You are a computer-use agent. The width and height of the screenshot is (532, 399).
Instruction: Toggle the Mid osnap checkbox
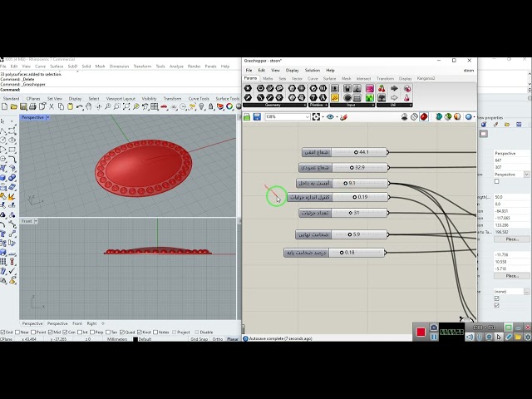point(50,332)
